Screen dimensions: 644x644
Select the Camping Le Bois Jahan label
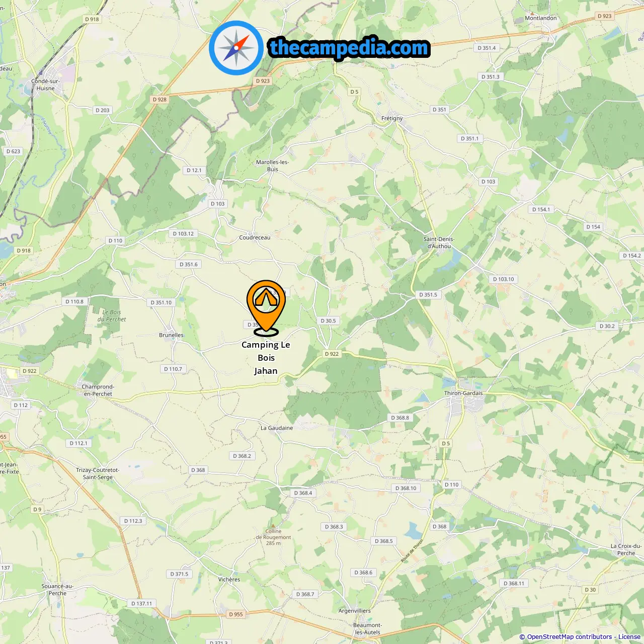coord(266,358)
